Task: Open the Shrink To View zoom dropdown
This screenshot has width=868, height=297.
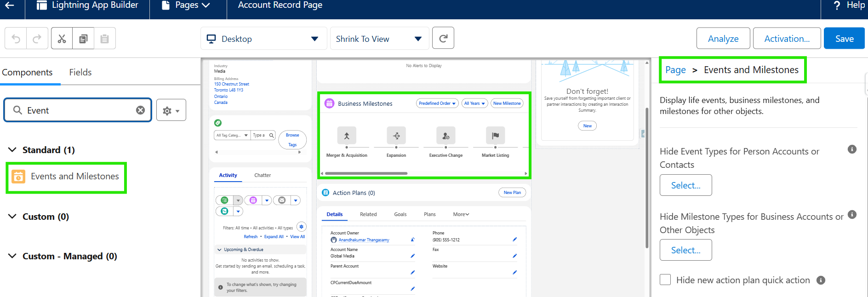Action: (379, 39)
